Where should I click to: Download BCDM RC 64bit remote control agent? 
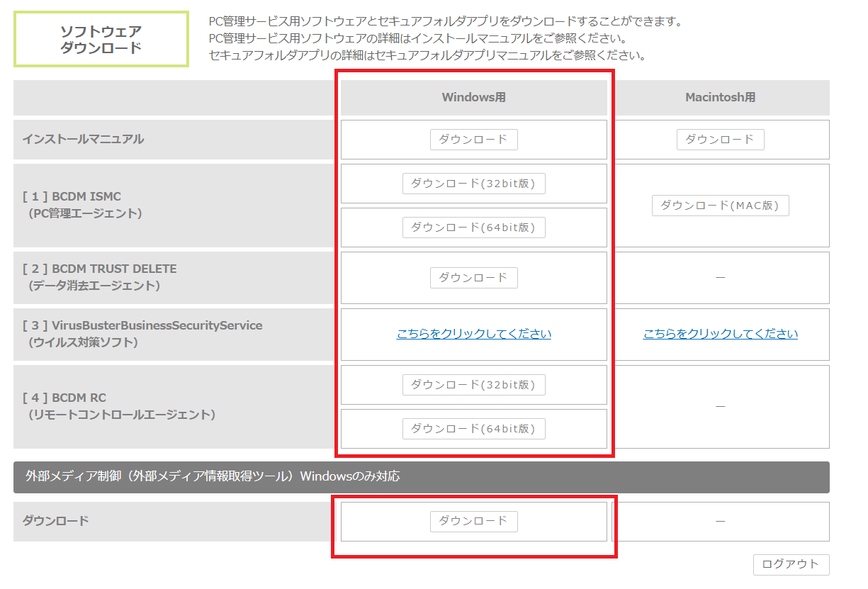(473, 429)
